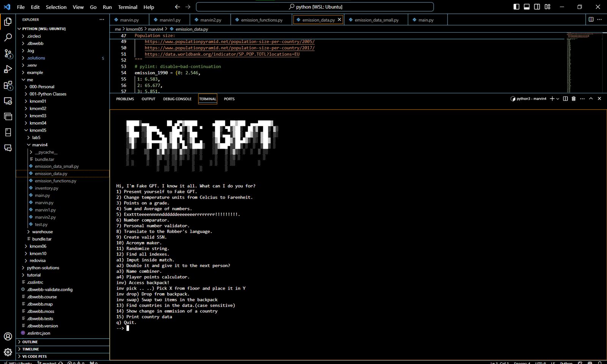Open the Help menu
This screenshot has width=607, height=364.
tap(149, 7)
